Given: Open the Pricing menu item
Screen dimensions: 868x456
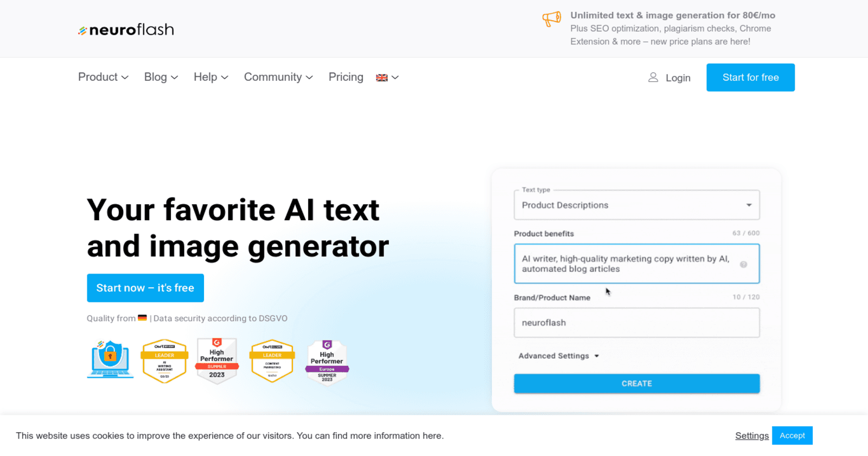Looking at the screenshot, I should 346,77.
